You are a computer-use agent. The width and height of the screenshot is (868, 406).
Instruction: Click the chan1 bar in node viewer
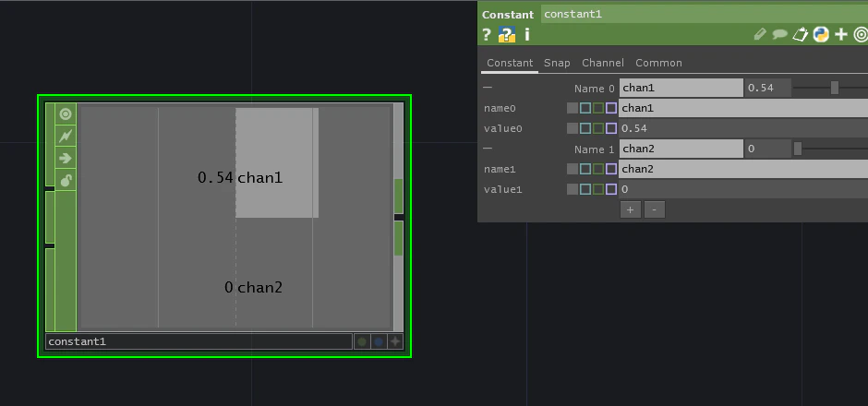(x=277, y=162)
